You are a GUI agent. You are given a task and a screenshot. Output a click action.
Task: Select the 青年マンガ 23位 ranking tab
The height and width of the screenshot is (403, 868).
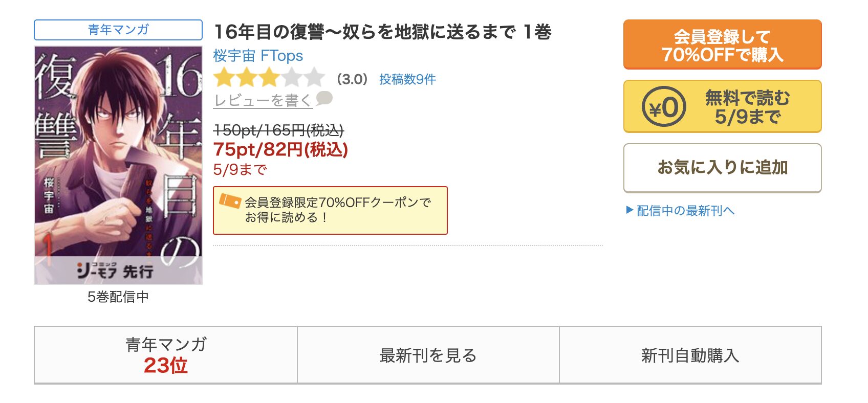click(x=166, y=355)
